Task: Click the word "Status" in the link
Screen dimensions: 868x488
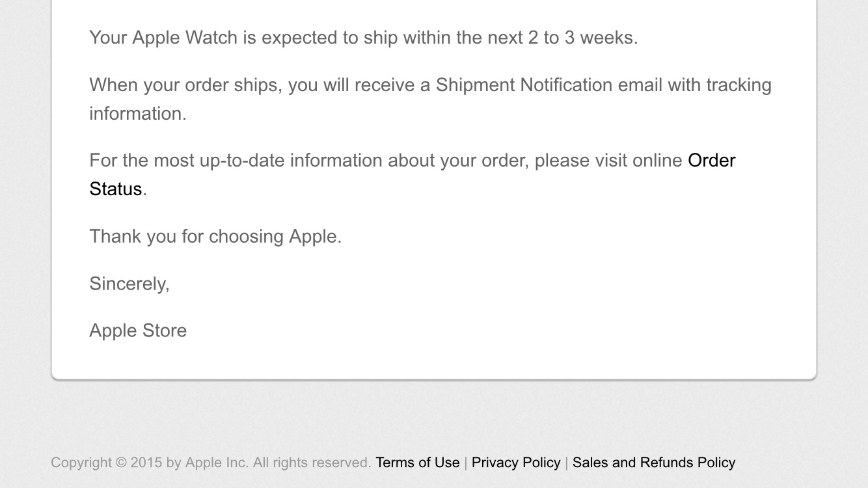Action: click(115, 189)
